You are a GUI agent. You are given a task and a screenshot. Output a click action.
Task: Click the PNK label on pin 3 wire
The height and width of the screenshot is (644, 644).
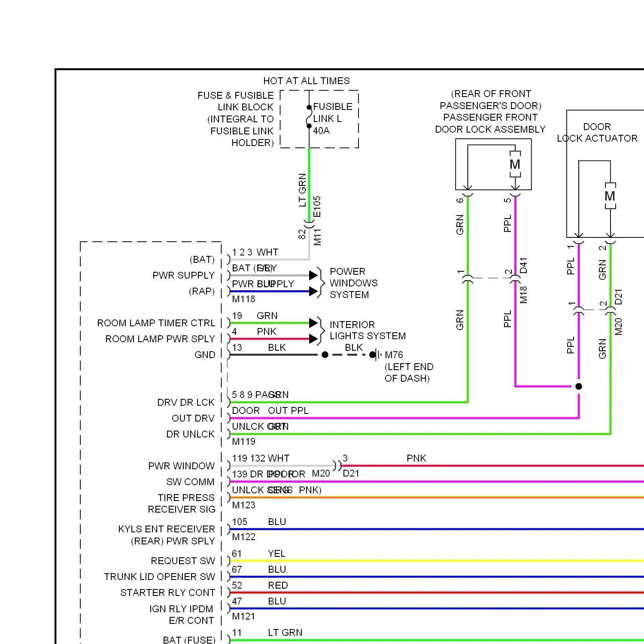(416, 458)
